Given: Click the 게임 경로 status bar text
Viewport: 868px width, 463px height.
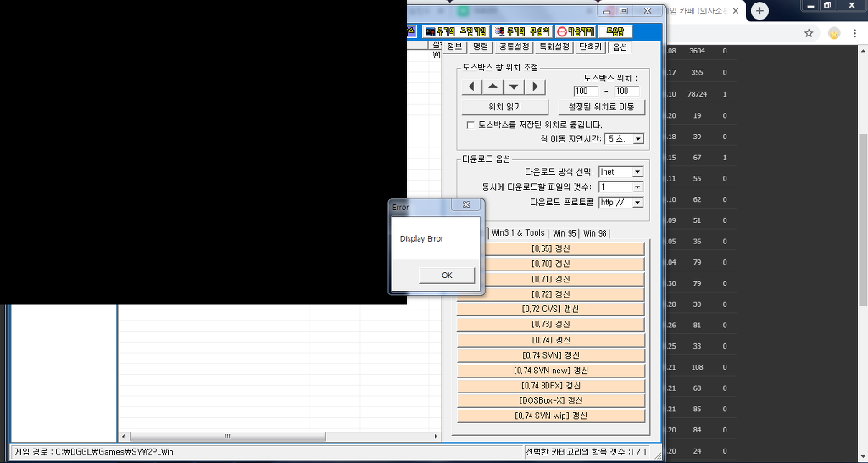Looking at the screenshot, I should 93,452.
